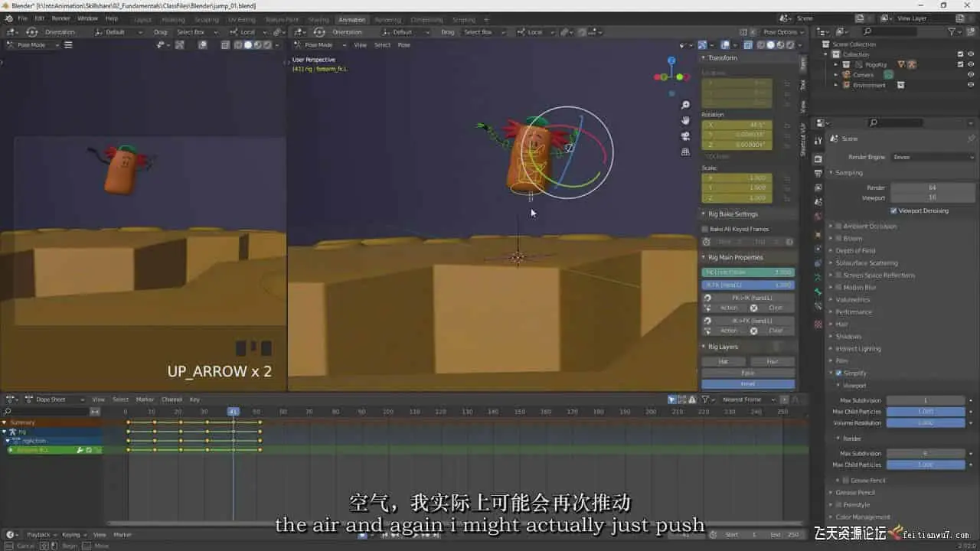The width and height of the screenshot is (980, 551).
Task: Enable Ambient Occlusion checkbox
Action: (x=838, y=227)
